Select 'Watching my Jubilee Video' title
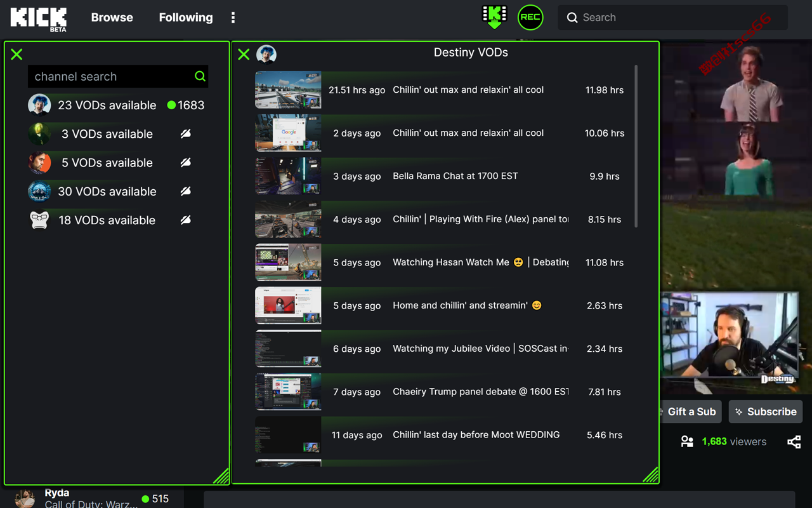 [480, 349]
